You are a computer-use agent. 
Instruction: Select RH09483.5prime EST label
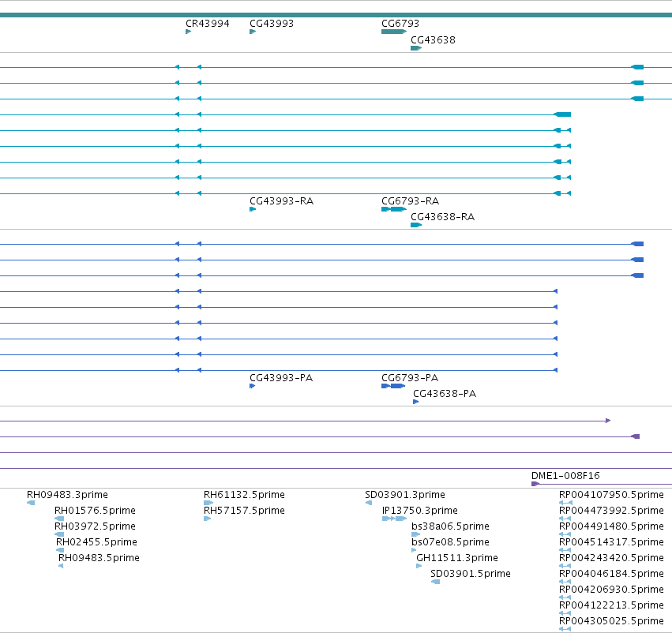(x=99, y=557)
